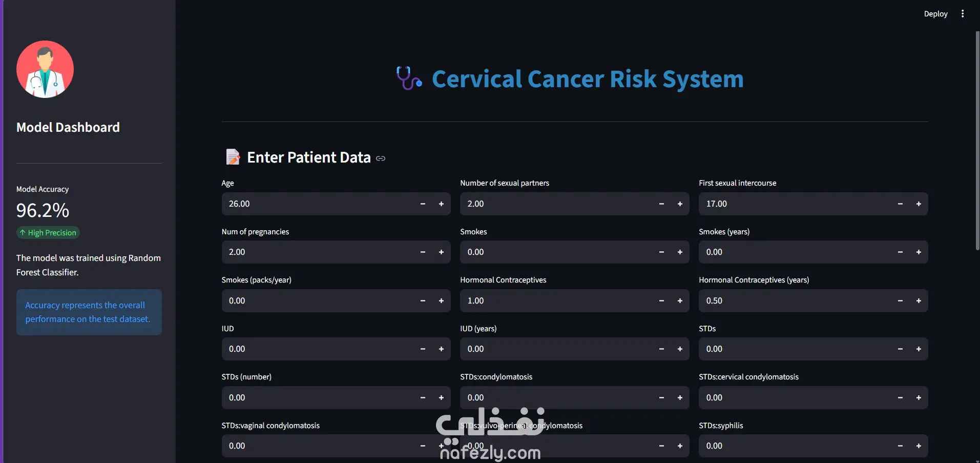
Task: Increment the STDs field value
Action: coord(919,349)
